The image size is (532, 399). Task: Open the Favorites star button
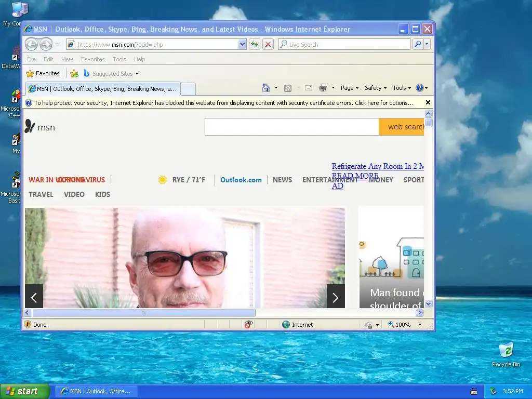click(43, 73)
